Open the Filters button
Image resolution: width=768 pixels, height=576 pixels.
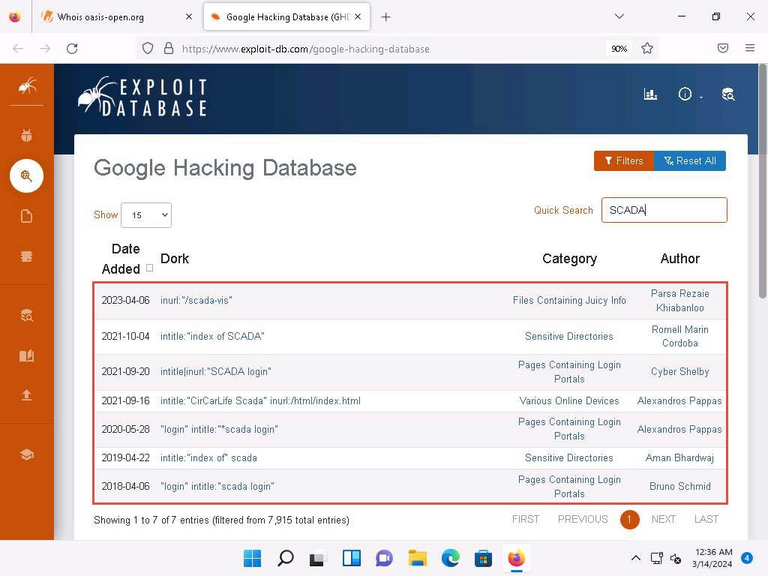624,161
